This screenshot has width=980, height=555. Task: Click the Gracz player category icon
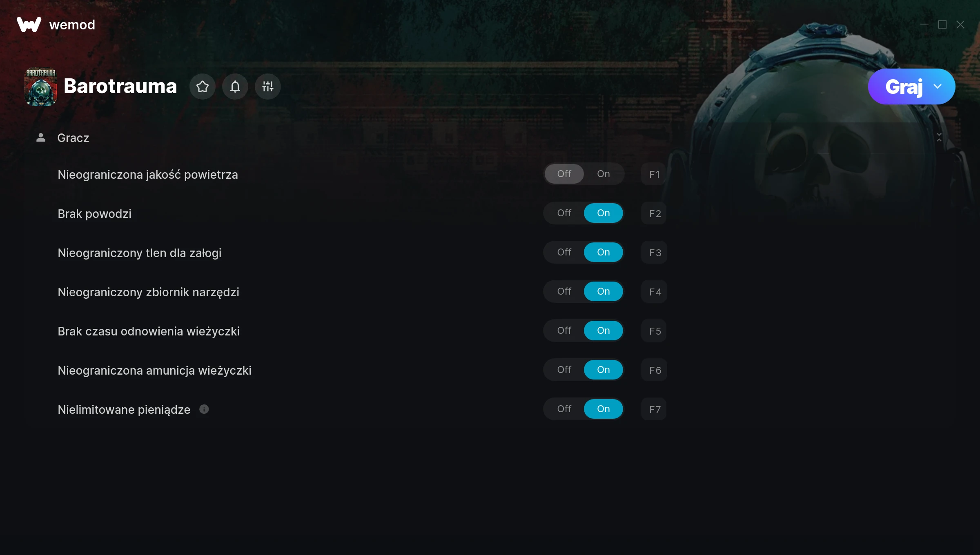tap(41, 138)
